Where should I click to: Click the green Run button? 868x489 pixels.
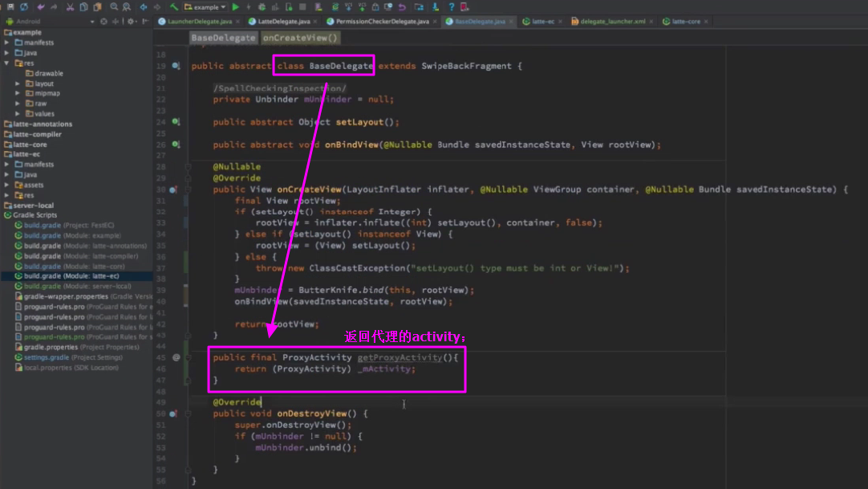(x=236, y=7)
